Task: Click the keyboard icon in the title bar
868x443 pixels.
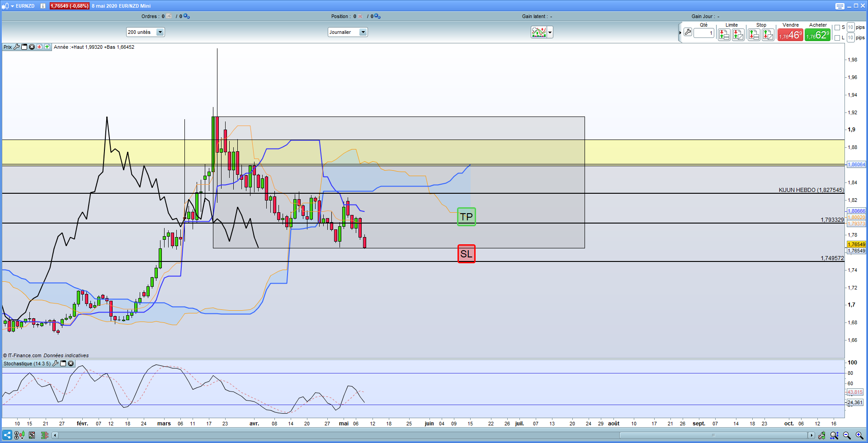Action: (840, 6)
